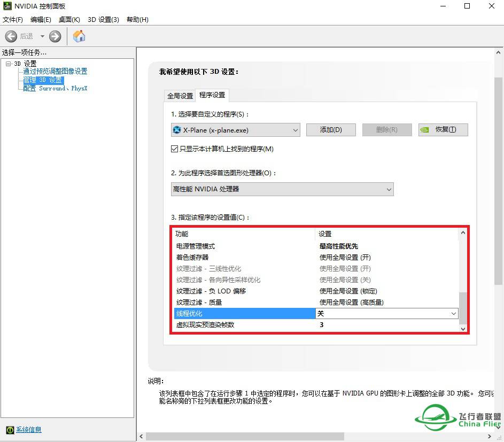Screen dimensions: 504x442
Task: Click the Back arrow toolbar icon
Action: click(x=11, y=36)
